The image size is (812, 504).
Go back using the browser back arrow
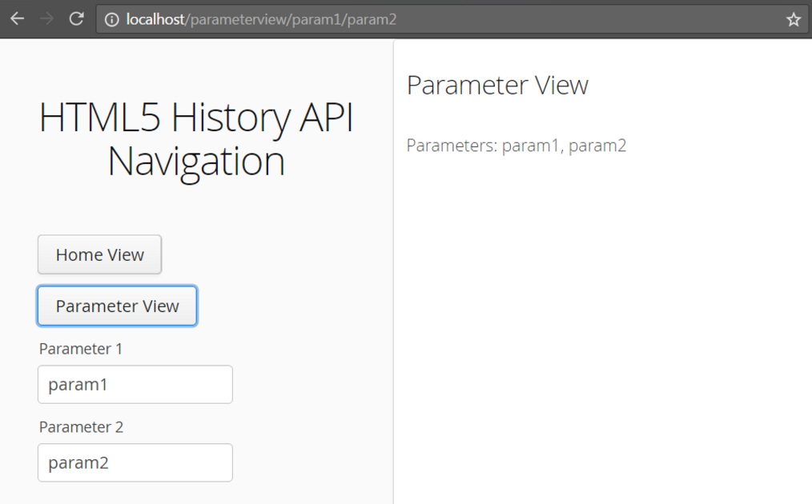pos(17,19)
